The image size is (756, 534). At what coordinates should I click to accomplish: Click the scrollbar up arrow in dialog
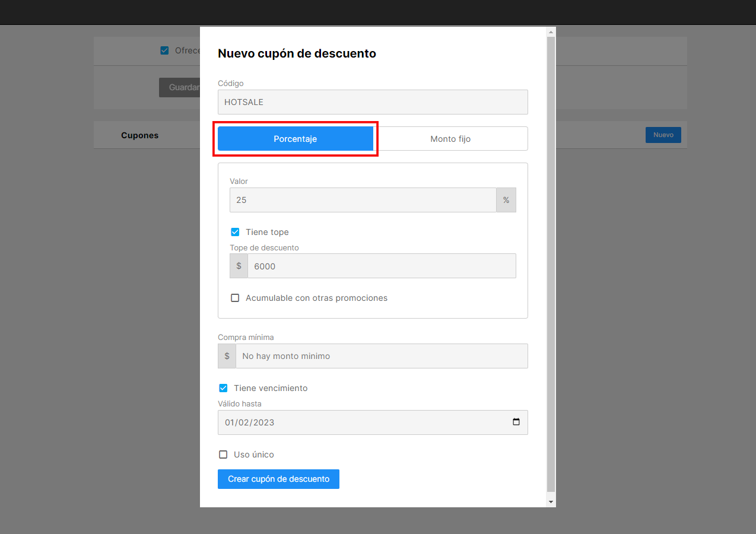pos(551,32)
